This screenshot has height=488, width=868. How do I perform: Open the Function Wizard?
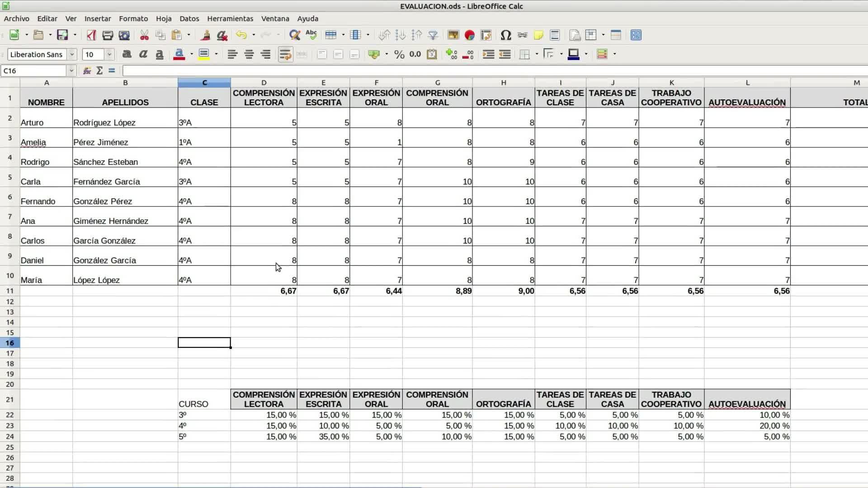click(x=87, y=70)
